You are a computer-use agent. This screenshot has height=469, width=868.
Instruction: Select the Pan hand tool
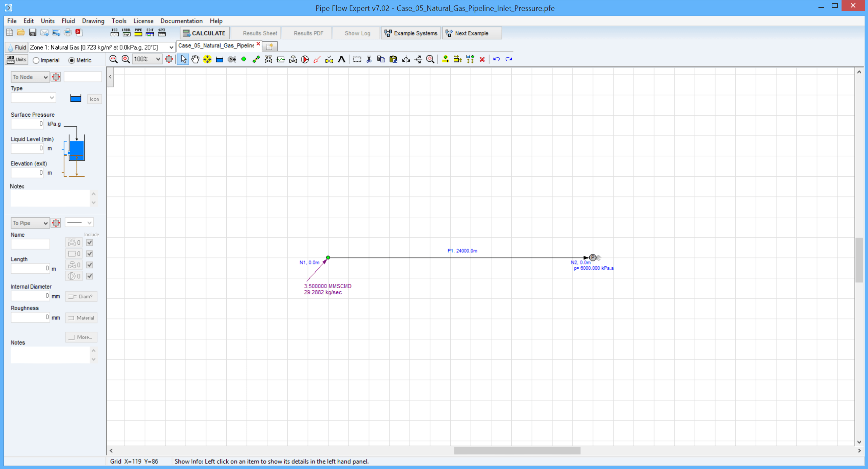click(195, 59)
